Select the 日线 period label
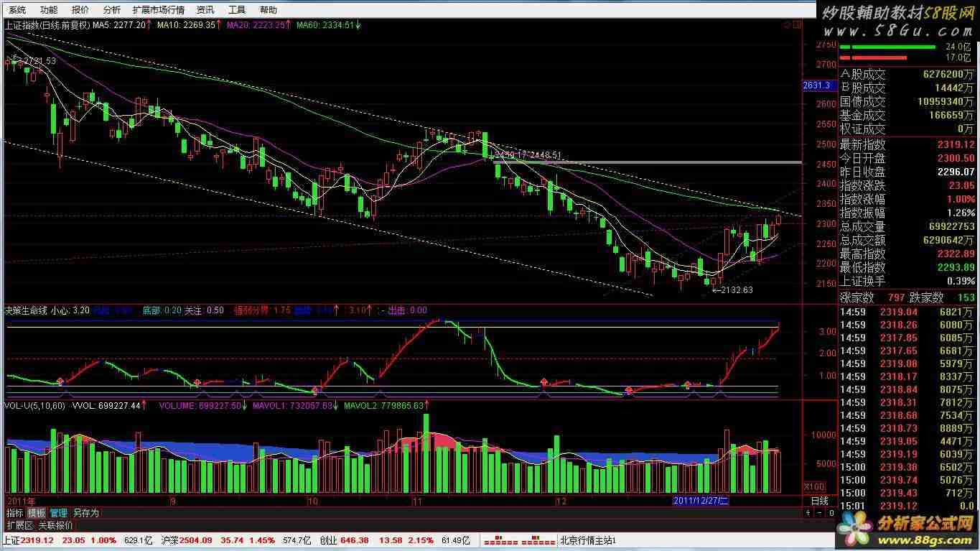Viewport: 980px width, 551px height. click(x=819, y=501)
